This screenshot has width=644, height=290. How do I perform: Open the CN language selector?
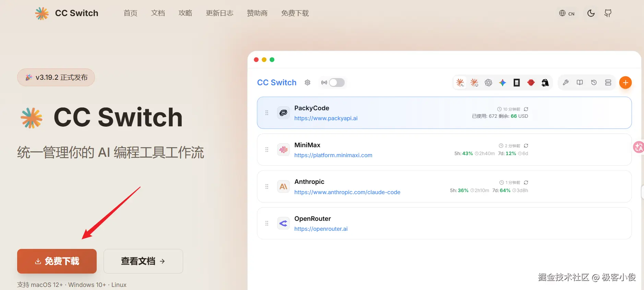(567, 13)
